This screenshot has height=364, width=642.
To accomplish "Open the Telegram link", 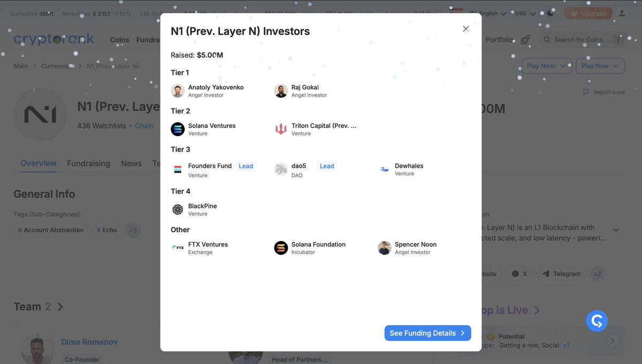I will coord(561,274).
